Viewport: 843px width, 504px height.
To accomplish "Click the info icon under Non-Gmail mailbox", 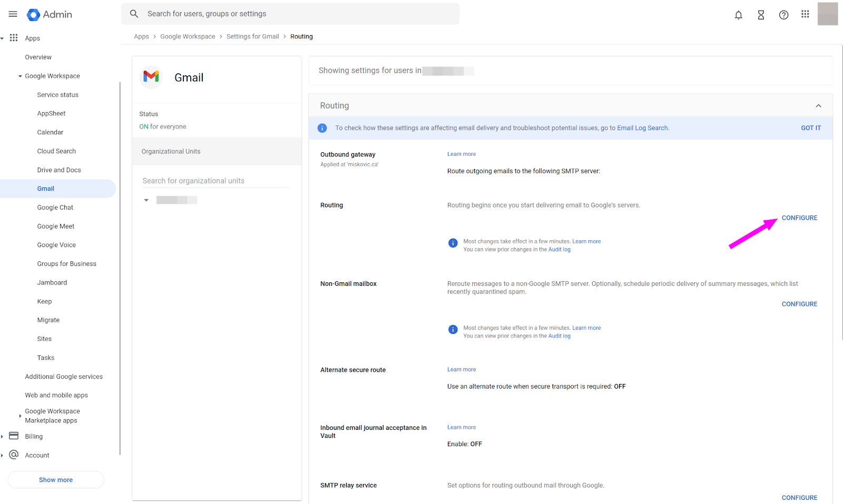I will coord(453,329).
